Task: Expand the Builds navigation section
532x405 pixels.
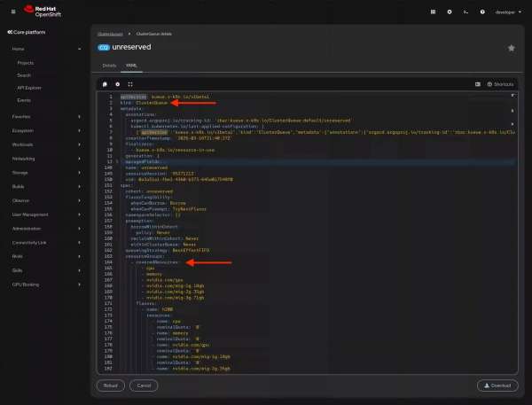Action: (46, 187)
